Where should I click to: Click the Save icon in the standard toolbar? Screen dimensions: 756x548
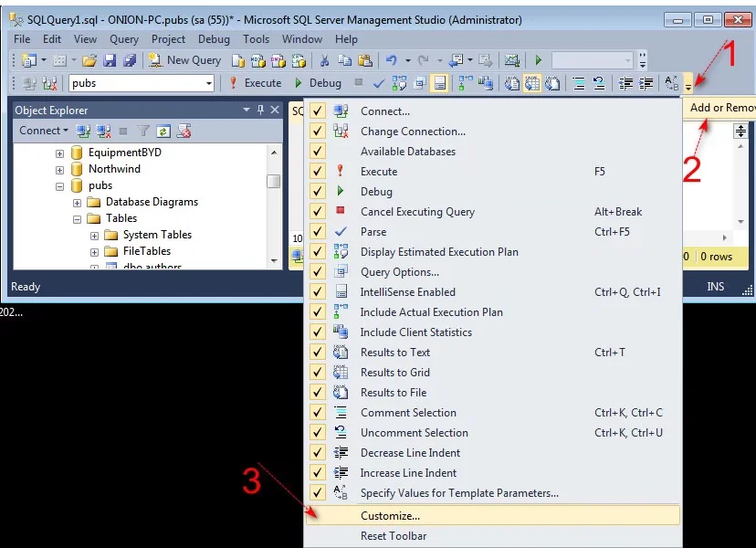click(x=110, y=60)
